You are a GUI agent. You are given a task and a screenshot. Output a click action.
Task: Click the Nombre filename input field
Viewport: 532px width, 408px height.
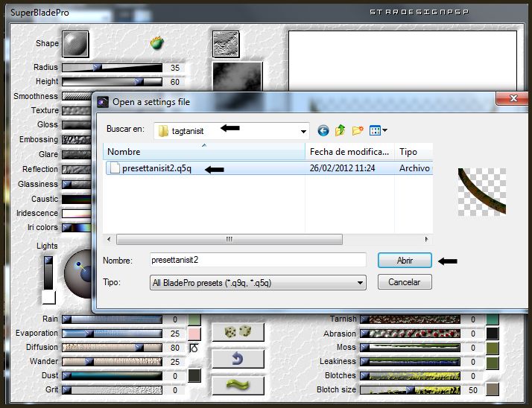259,260
